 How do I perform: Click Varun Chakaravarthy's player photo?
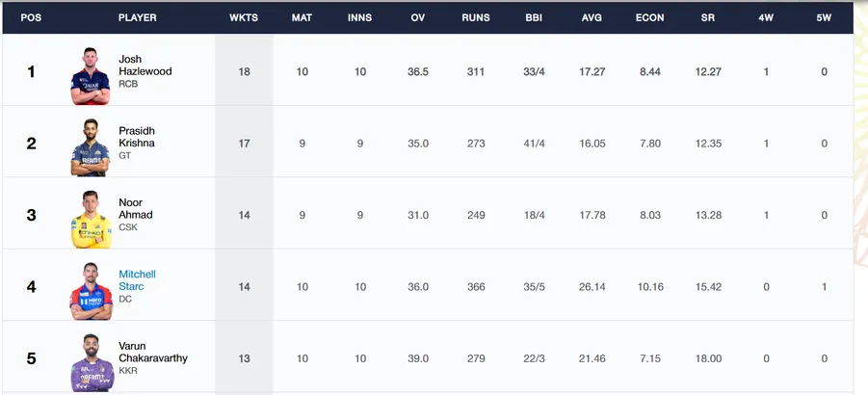click(x=92, y=362)
